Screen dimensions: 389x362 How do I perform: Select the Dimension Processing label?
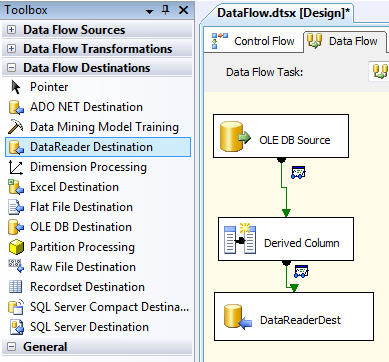88,167
